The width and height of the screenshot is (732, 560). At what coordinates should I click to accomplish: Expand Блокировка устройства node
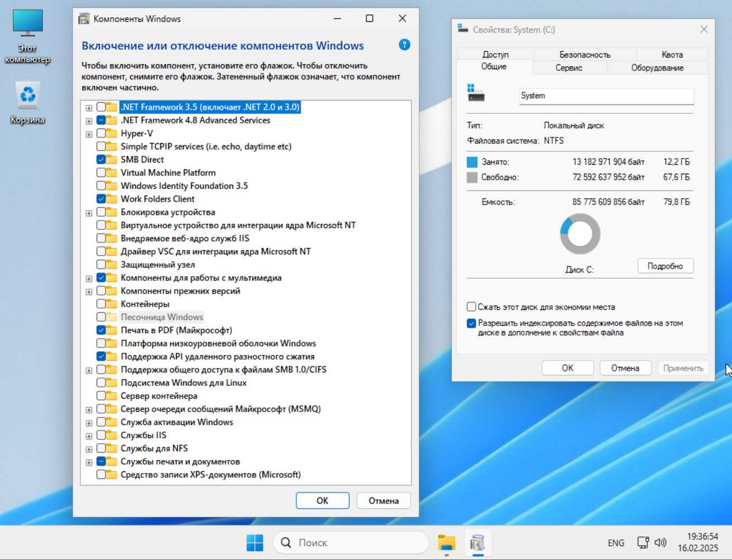(89, 213)
